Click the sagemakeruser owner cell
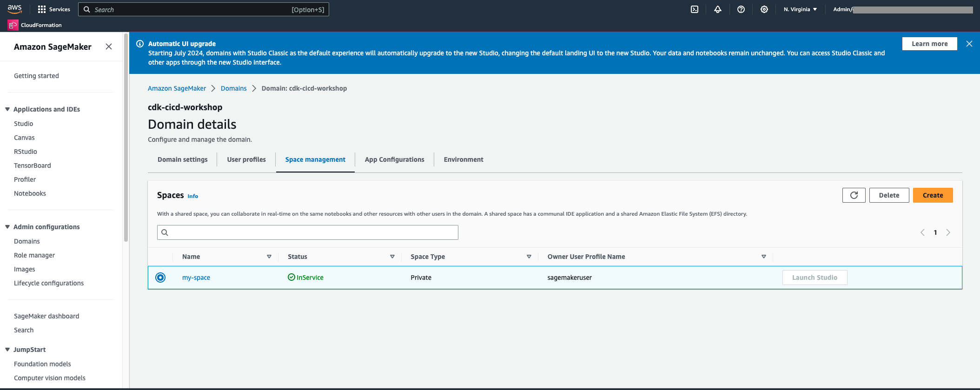Image resolution: width=980 pixels, height=390 pixels. [x=569, y=278]
